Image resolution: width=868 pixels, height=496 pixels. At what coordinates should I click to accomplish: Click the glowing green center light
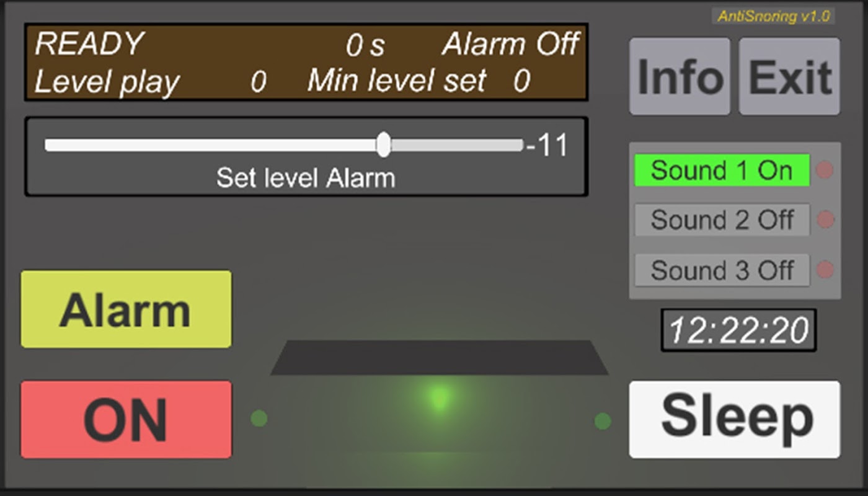(439, 397)
